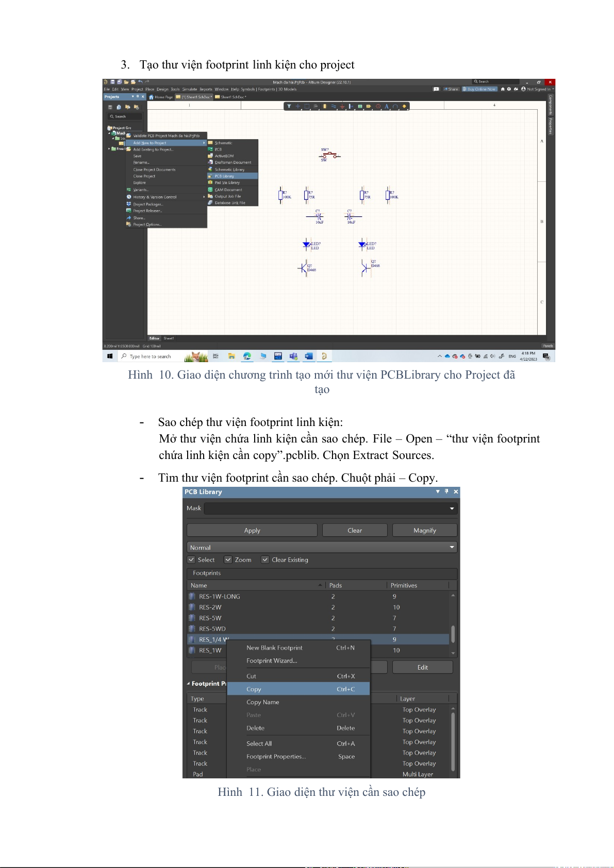
Task: Click the filter icon in schematic toolbar
Action: pos(289,106)
